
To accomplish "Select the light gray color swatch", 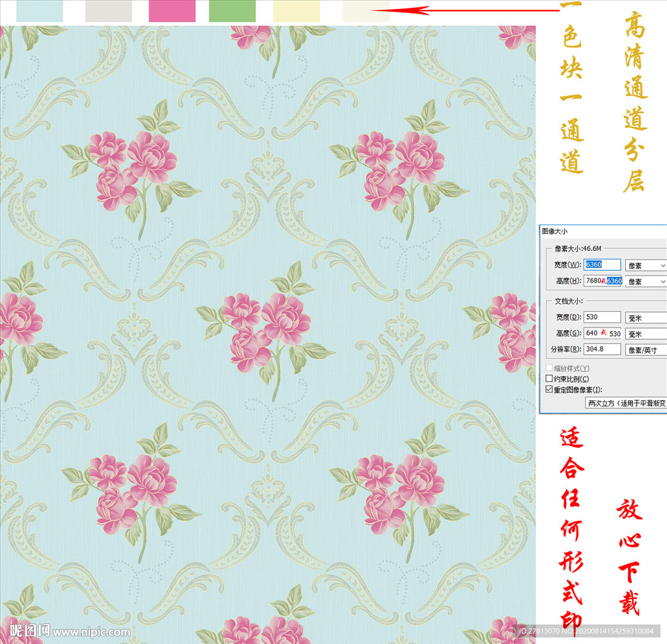I will (109, 11).
